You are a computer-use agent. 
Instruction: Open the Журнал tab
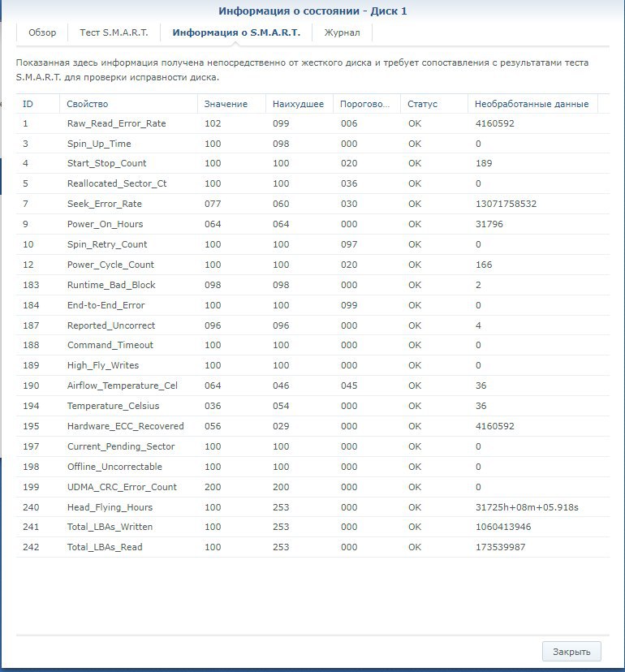pos(342,32)
